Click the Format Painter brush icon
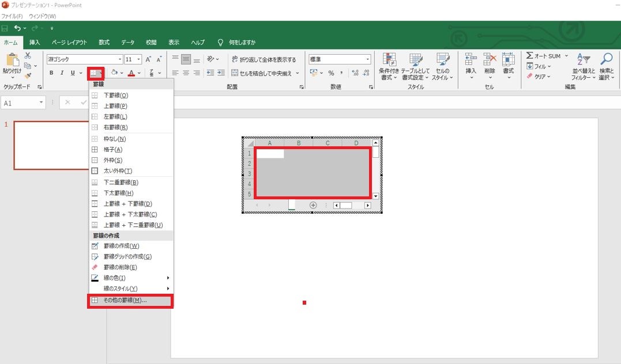This screenshot has width=621, height=364. pos(28,75)
